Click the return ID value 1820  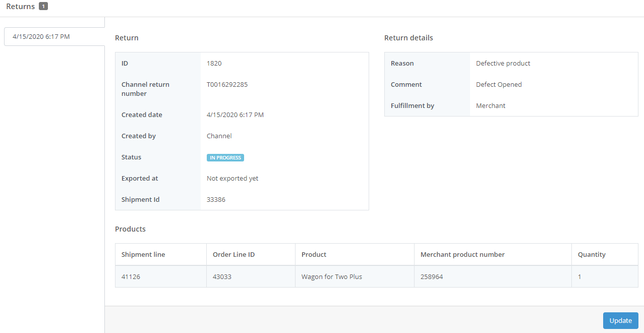[x=214, y=63]
